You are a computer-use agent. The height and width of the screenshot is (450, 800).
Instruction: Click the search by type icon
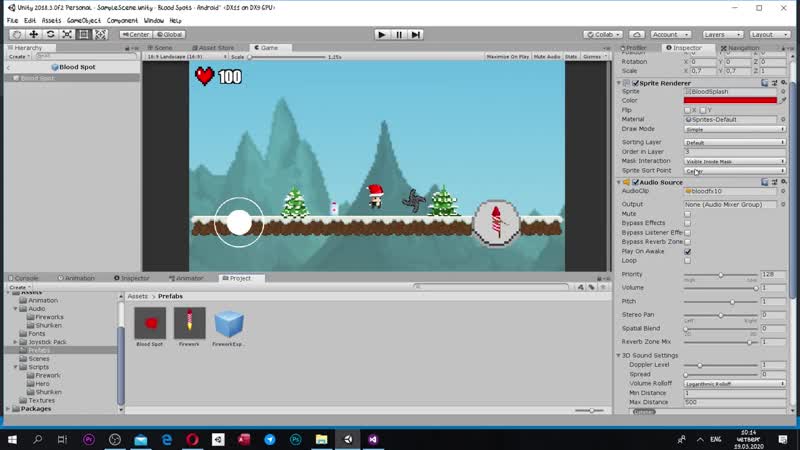(x=580, y=287)
